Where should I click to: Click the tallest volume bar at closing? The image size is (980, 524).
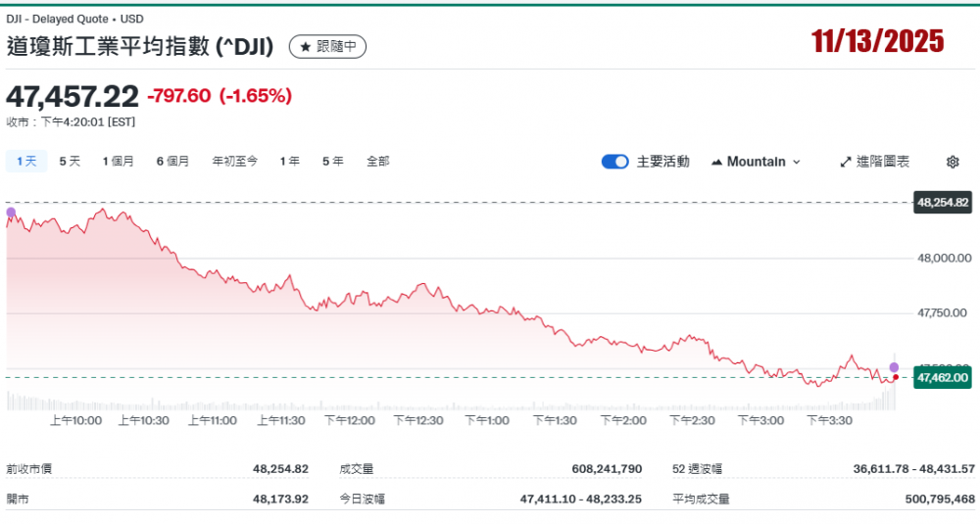895,399
